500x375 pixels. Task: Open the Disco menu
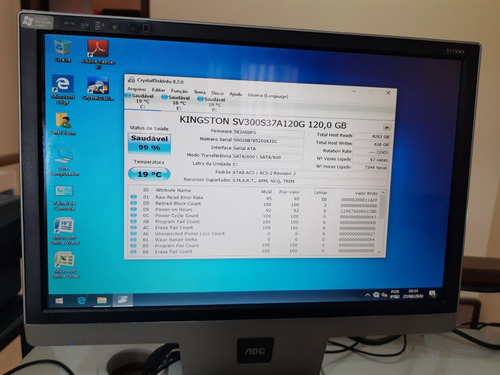(x=217, y=93)
